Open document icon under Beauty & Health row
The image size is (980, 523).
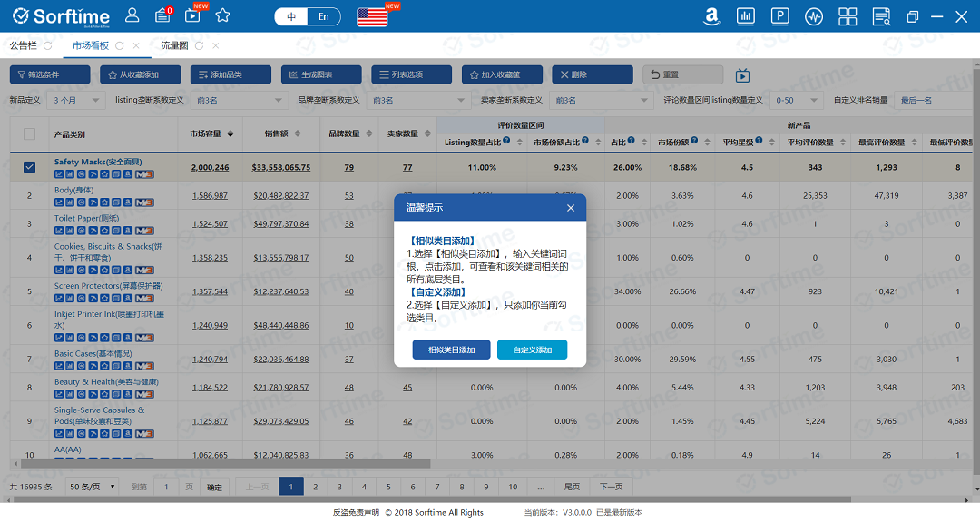point(116,394)
